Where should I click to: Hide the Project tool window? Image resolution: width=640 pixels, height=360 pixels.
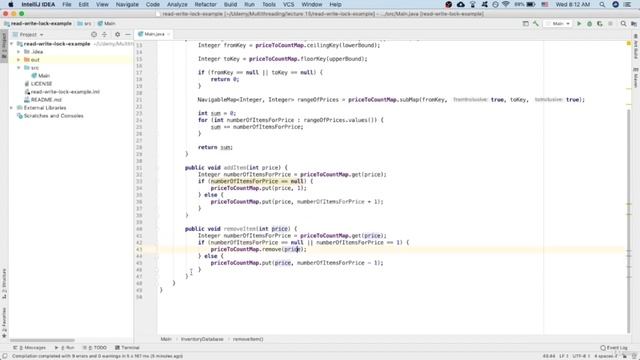click(128, 35)
